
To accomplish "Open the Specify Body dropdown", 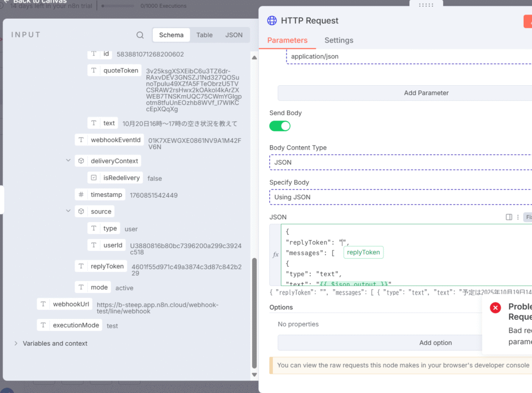I will (400, 197).
